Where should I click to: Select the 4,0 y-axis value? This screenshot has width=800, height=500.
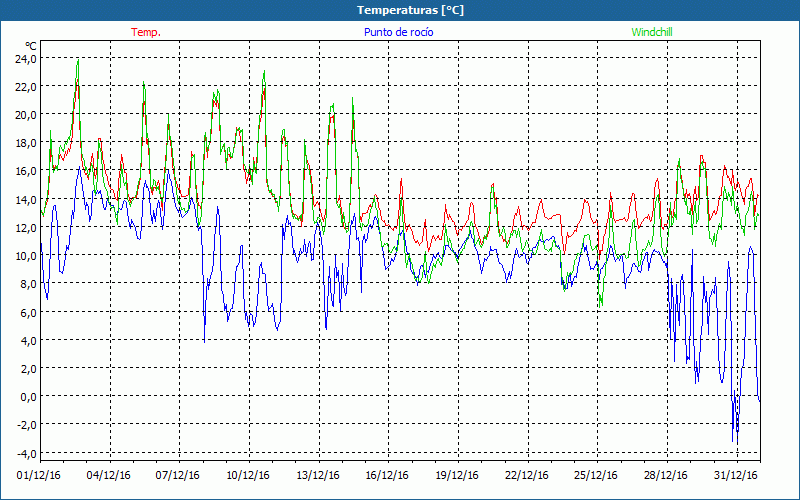28,340
